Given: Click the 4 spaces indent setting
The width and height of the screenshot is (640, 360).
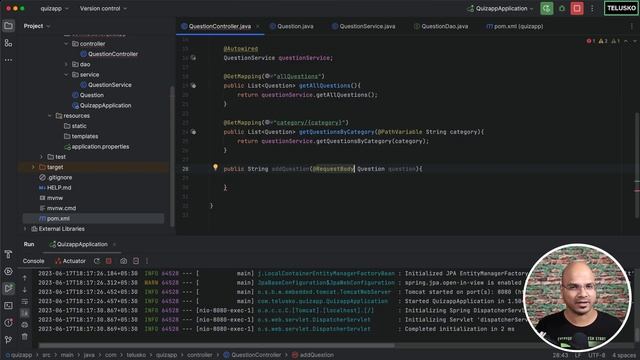Looking at the screenshot, I should pyautogui.click(x=624, y=356).
